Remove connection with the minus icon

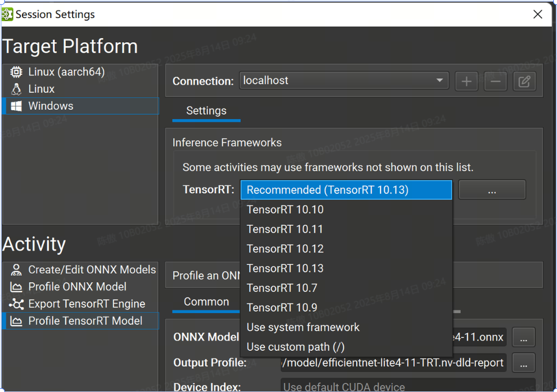click(x=496, y=81)
